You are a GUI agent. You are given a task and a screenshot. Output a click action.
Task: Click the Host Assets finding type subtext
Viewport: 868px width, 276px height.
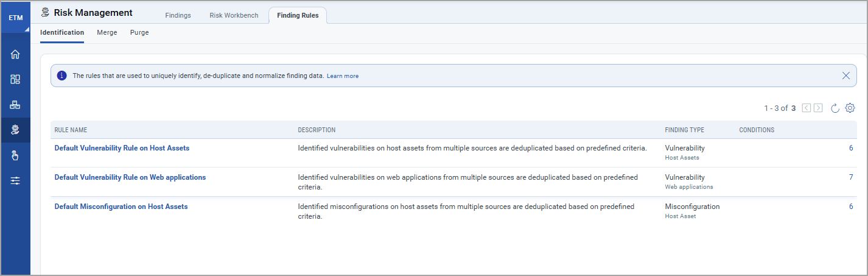click(682, 158)
